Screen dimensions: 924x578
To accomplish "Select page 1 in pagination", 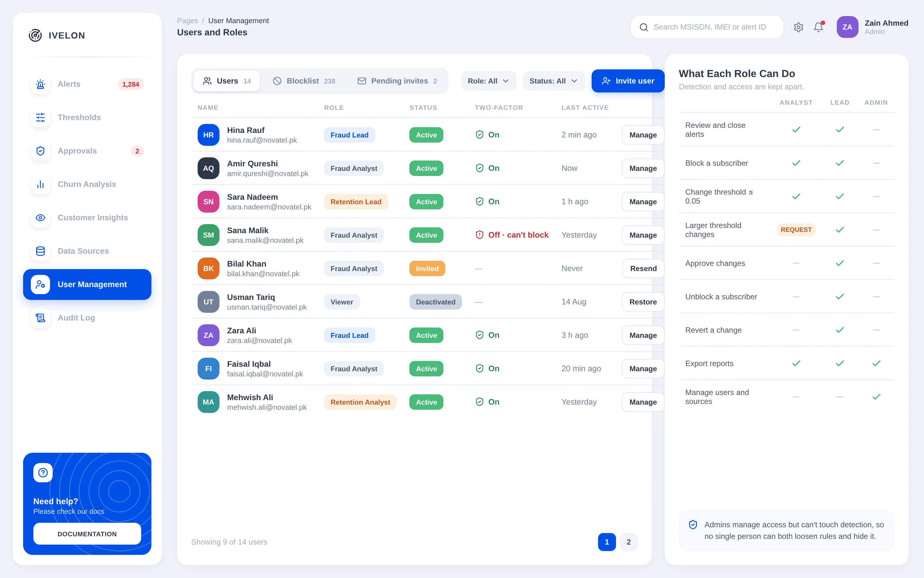I will 607,542.
